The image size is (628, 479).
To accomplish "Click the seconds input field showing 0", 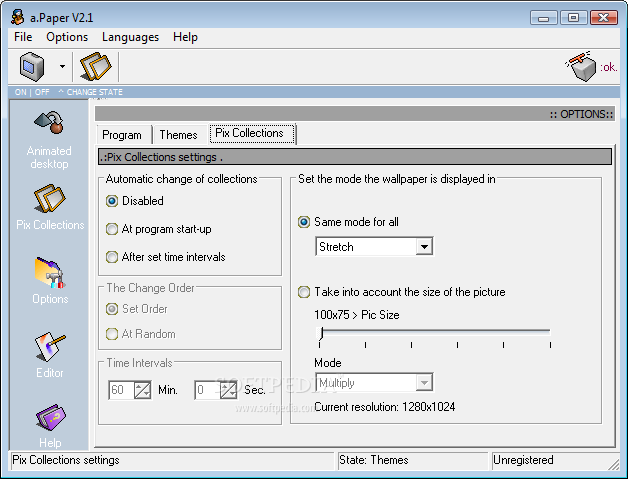I will coord(207,390).
